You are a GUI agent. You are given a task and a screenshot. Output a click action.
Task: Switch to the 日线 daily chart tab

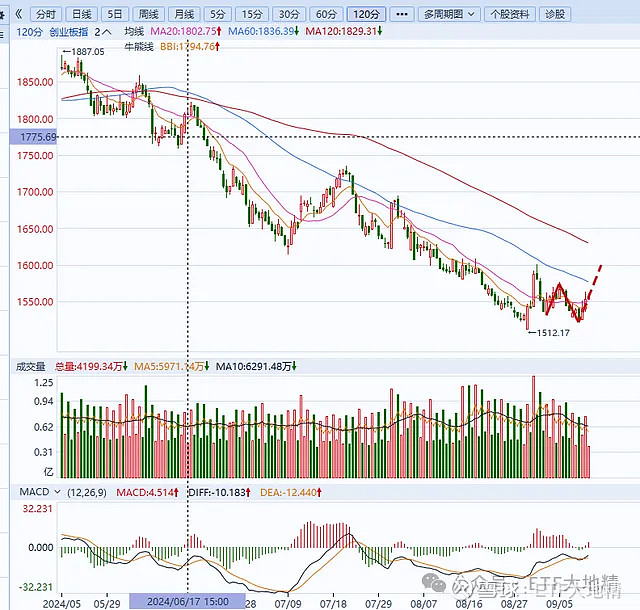[82, 14]
